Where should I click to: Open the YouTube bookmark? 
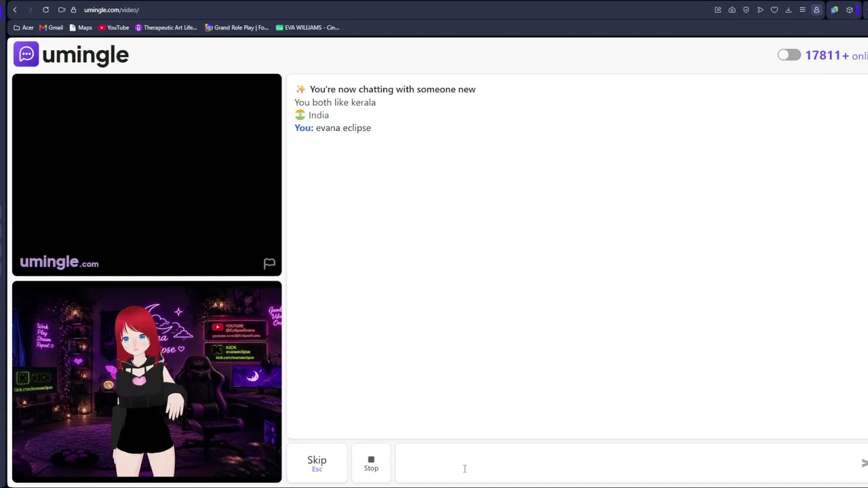point(114,28)
